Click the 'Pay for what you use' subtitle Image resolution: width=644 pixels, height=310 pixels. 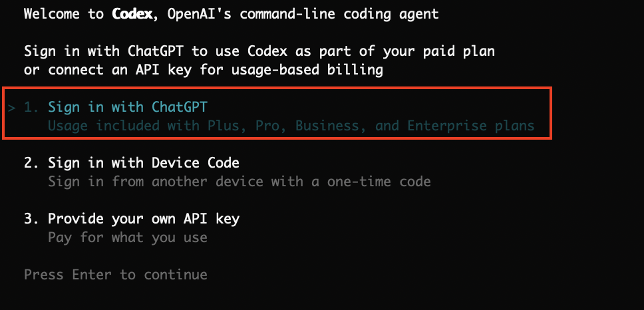point(128,237)
